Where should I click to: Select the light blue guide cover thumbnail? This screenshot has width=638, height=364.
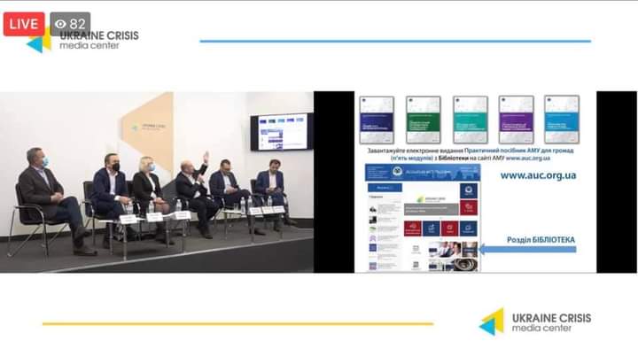click(562, 120)
